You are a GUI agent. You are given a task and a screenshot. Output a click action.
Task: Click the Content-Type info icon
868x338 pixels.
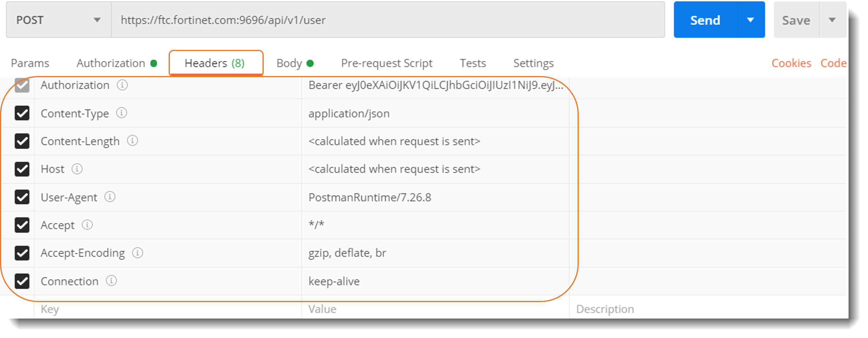click(x=122, y=113)
